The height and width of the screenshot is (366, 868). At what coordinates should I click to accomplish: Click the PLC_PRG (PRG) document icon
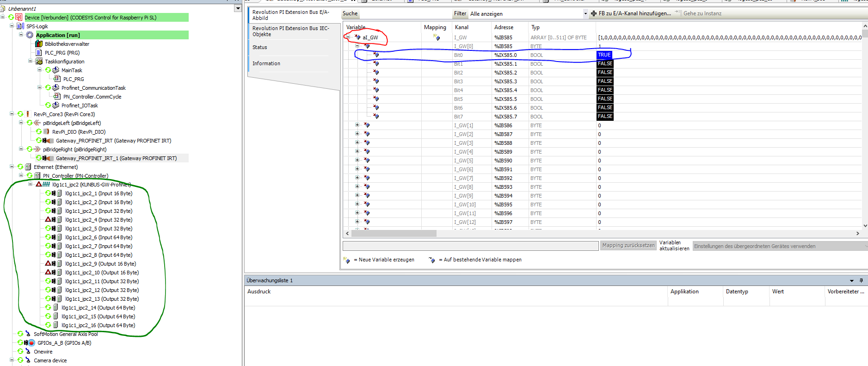click(39, 53)
